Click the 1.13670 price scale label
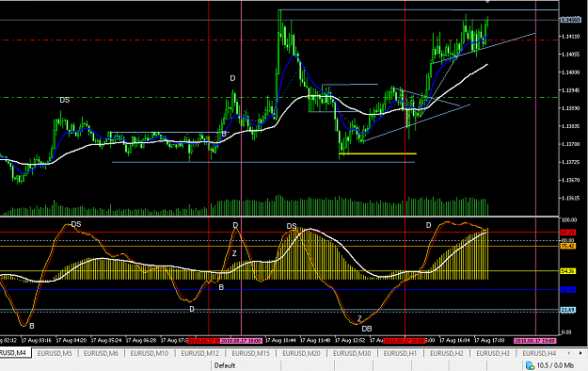The image size is (588, 371). point(570,180)
